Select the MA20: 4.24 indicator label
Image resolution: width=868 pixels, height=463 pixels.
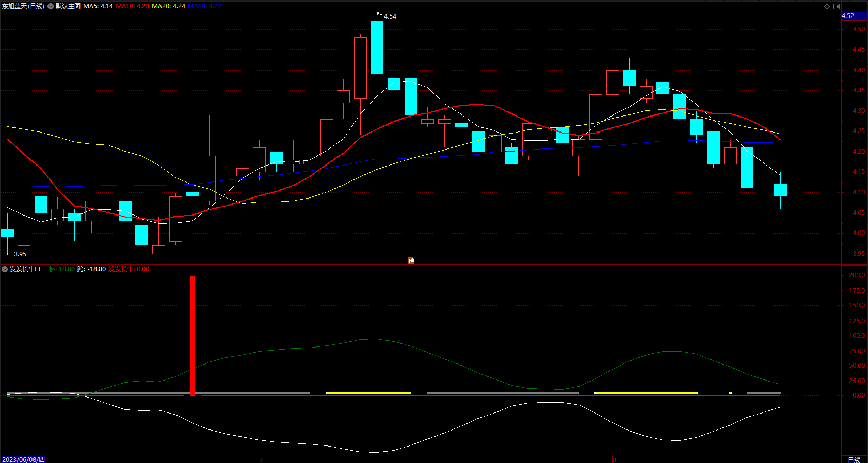pyautogui.click(x=168, y=6)
